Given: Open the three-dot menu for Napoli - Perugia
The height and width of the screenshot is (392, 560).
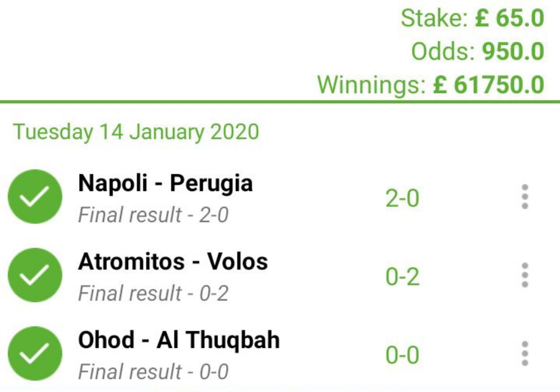Looking at the screenshot, I should point(525,197).
